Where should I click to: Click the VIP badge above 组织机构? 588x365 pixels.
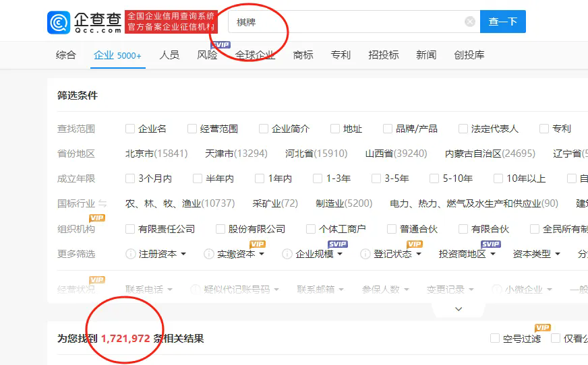point(97,218)
